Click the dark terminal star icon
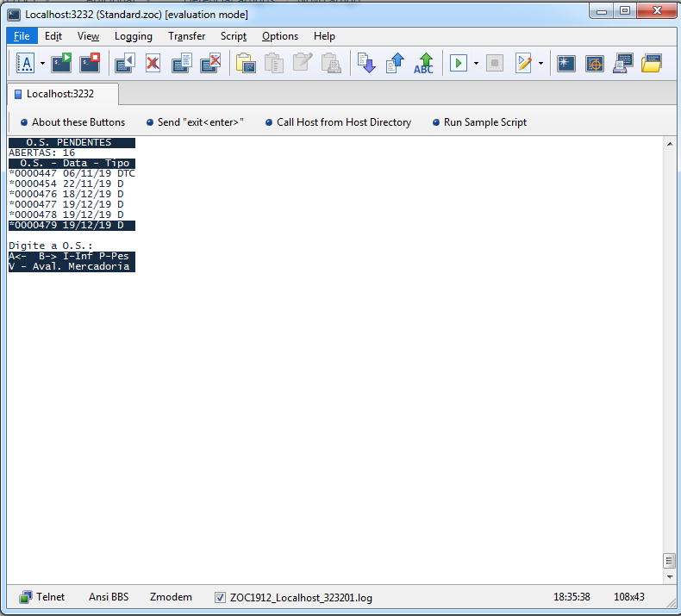The width and height of the screenshot is (681, 616). click(x=565, y=64)
